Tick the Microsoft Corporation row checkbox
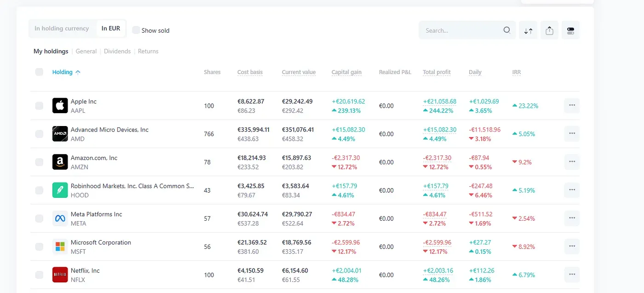Screen dimensions: 644x293 [39, 247]
